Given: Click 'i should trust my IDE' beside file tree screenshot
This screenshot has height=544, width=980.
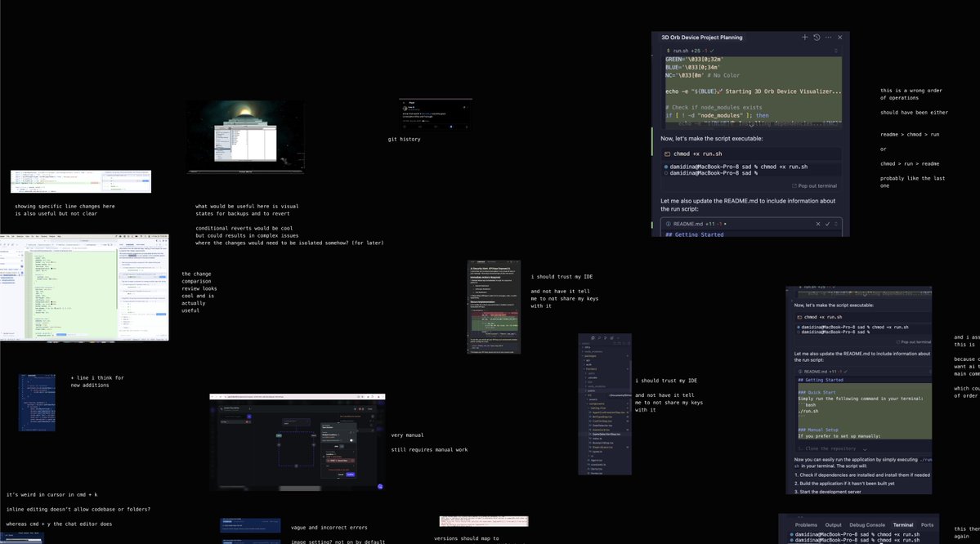Looking at the screenshot, I should pos(666,381).
